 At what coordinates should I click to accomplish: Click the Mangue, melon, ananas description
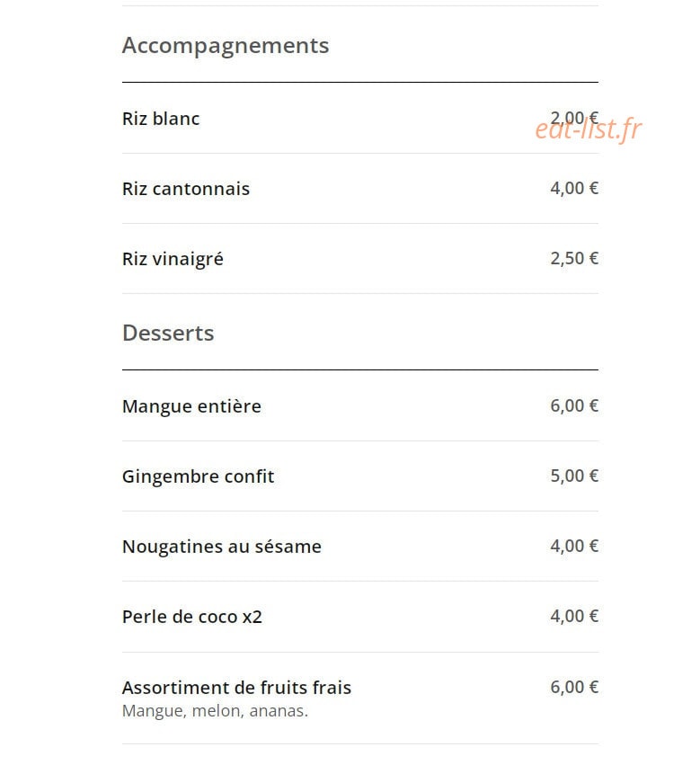(x=215, y=711)
